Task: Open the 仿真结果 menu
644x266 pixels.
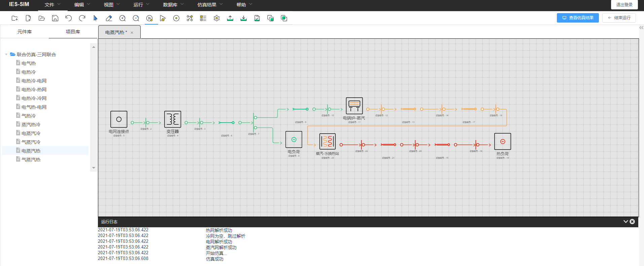Action: pos(210,5)
